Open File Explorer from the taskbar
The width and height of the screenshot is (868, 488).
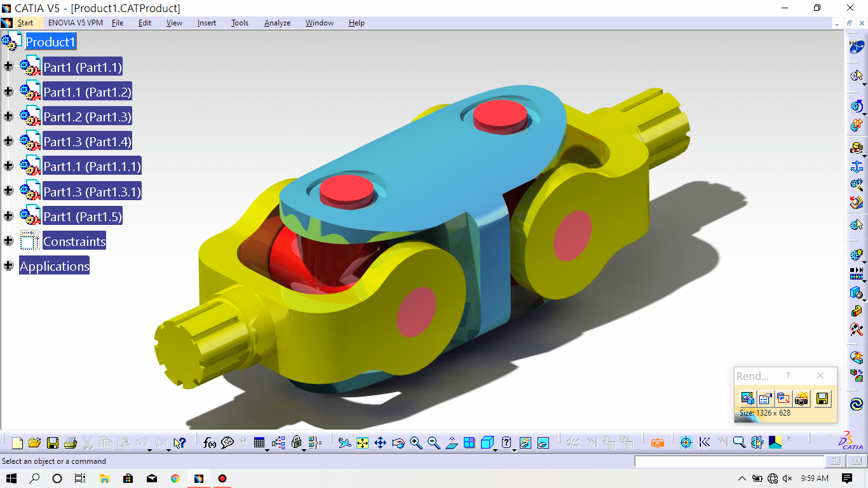tap(104, 478)
